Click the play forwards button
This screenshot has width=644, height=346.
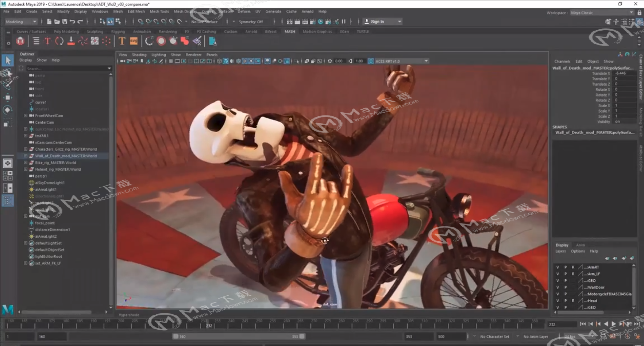(x=614, y=324)
